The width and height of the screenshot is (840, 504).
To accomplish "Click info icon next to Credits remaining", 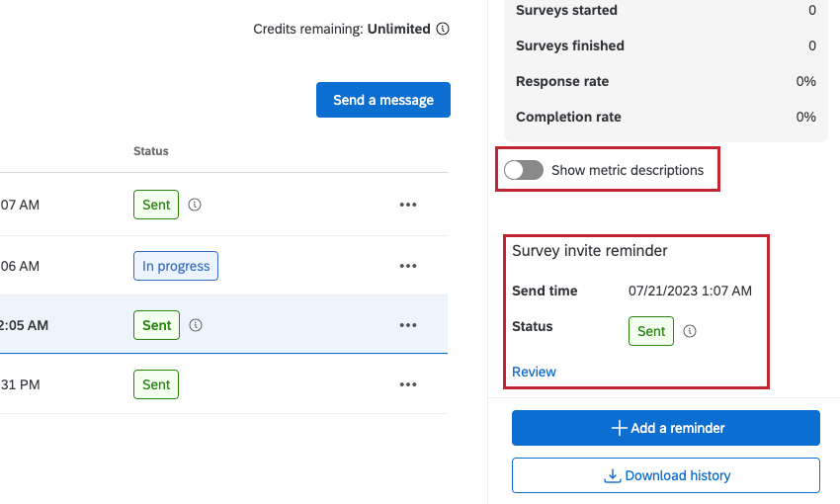I will [x=443, y=30].
